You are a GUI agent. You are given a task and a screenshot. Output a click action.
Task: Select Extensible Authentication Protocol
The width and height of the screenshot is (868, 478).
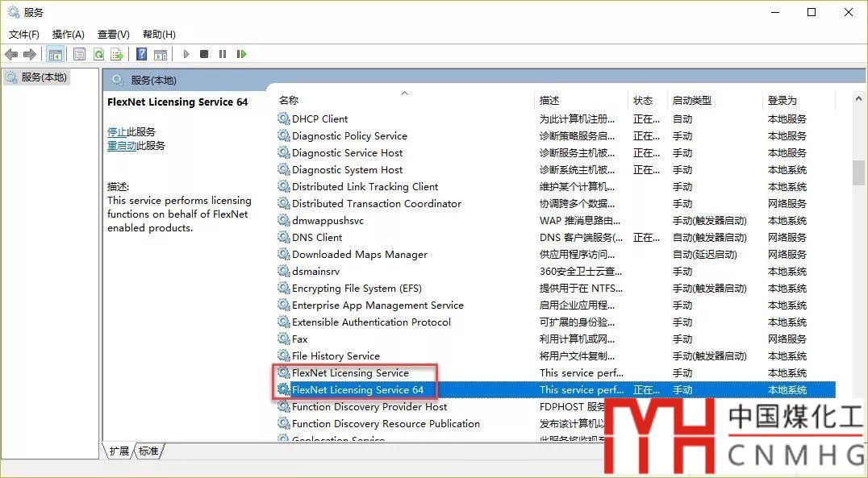[x=556, y=322]
